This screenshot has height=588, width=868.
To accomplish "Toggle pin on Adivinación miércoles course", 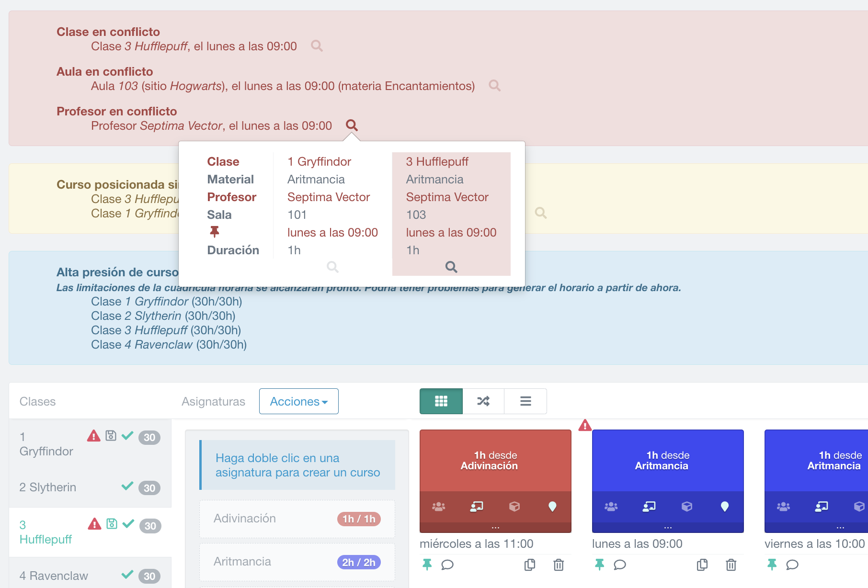I will pyautogui.click(x=427, y=565).
